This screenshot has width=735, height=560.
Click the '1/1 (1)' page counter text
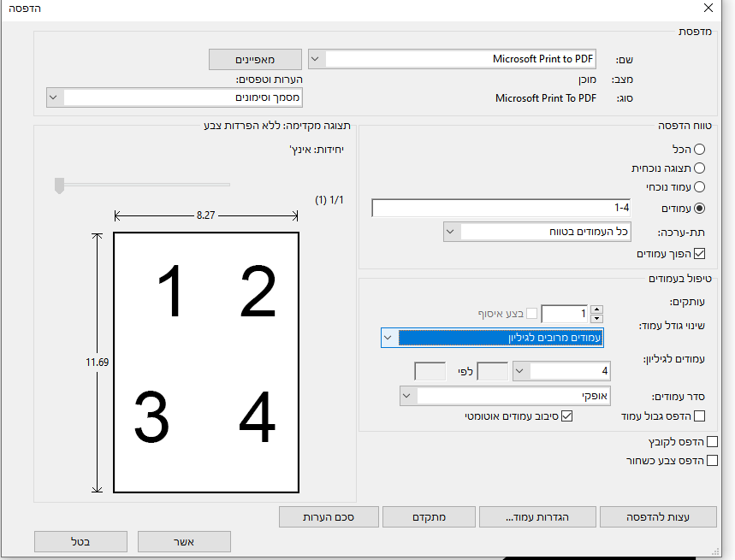329,200
